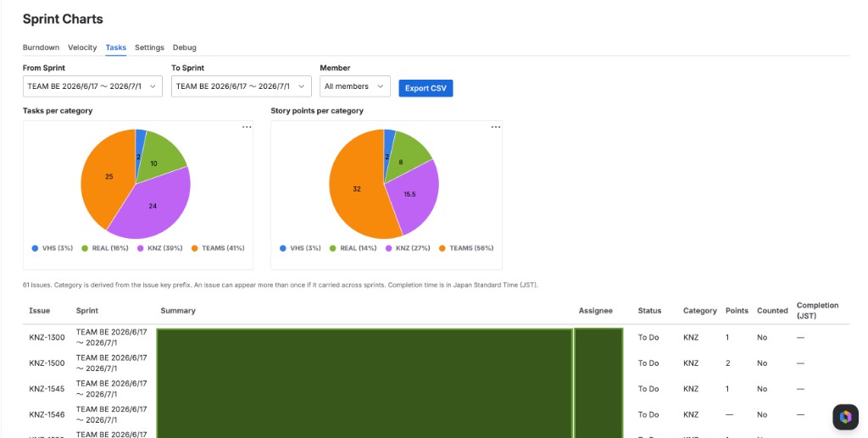Open the From Sprint dropdown

92,86
